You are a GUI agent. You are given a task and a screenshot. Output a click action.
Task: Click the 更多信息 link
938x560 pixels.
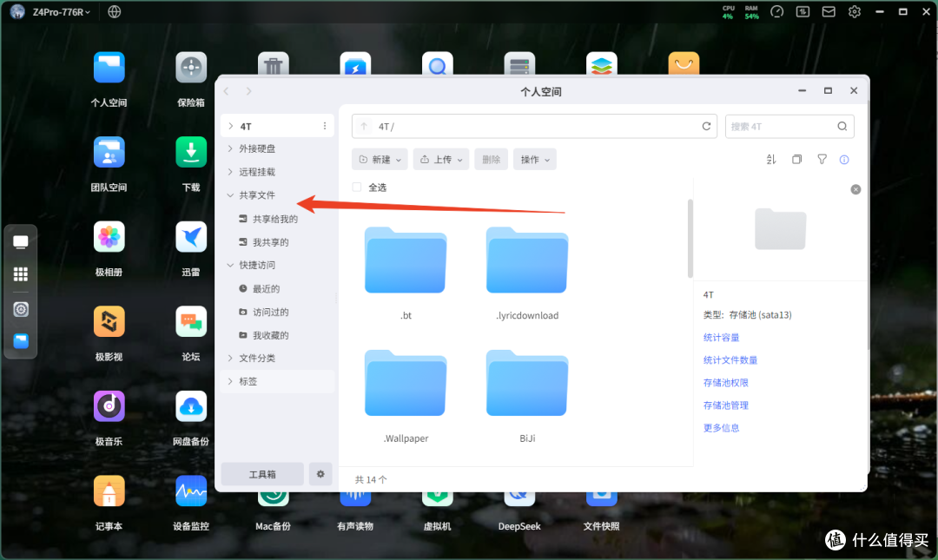722,428
